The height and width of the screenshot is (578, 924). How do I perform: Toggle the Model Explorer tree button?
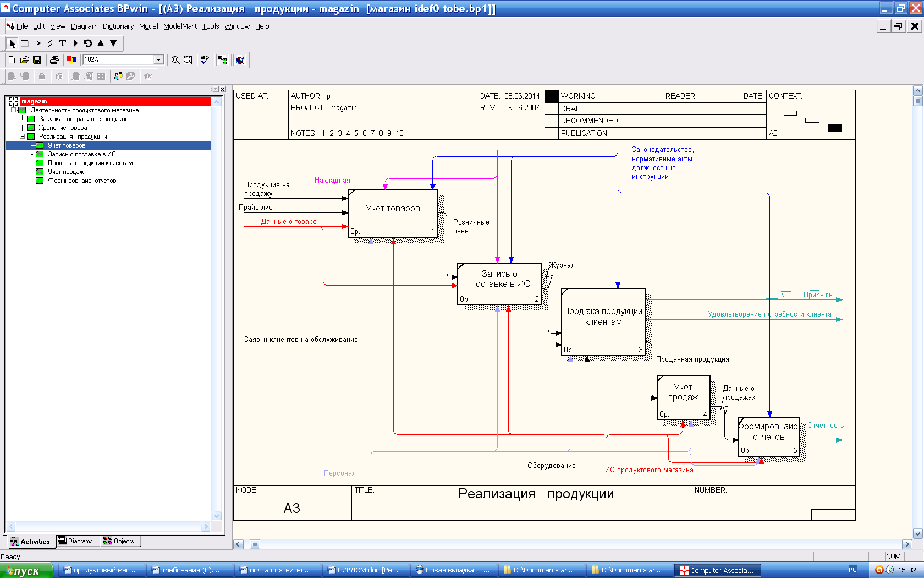pyautogui.click(x=223, y=60)
